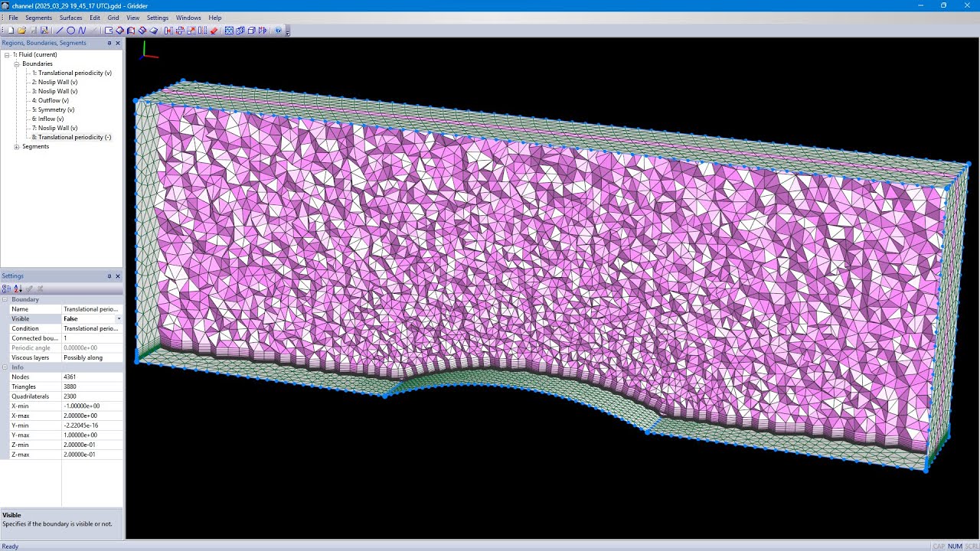Open the Grid menu
Image resolution: width=980 pixels, height=551 pixels.
tap(113, 18)
